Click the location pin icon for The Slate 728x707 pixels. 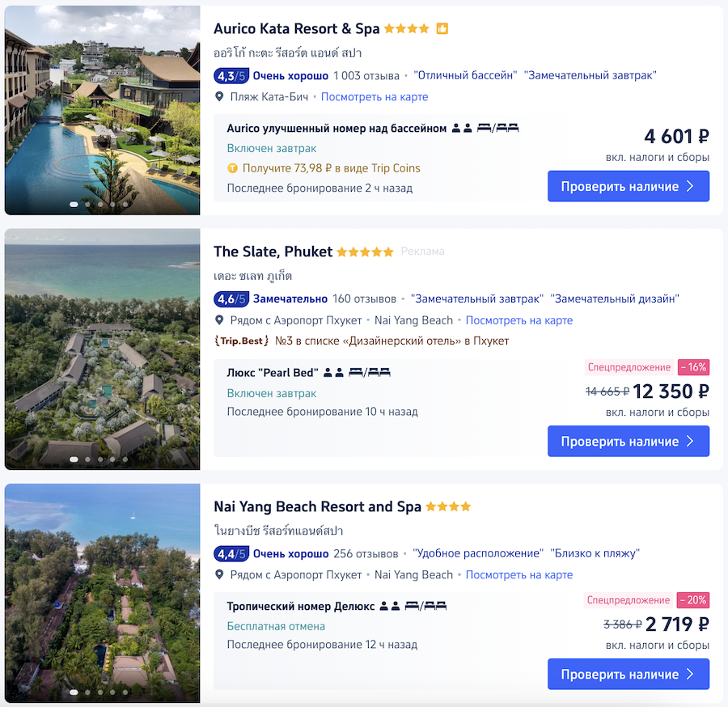[219, 320]
